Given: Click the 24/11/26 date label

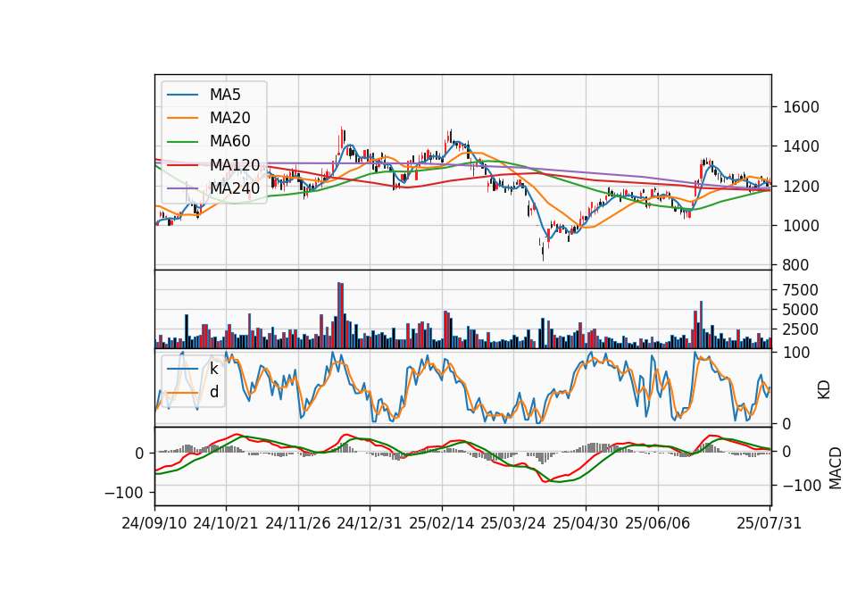Looking at the screenshot, I should coord(298,523).
